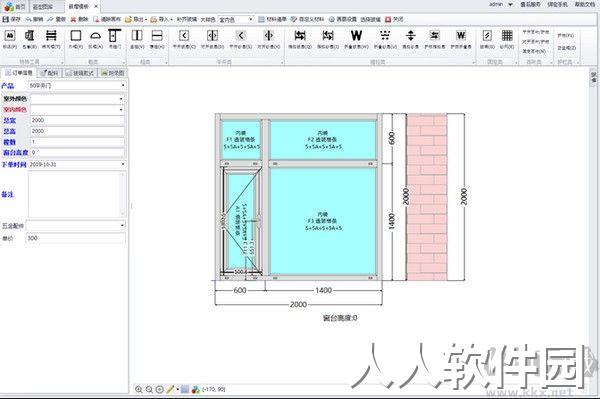This screenshot has width=600, height=399.
Task: Add a horizontal transom divider
Action: (157, 36)
